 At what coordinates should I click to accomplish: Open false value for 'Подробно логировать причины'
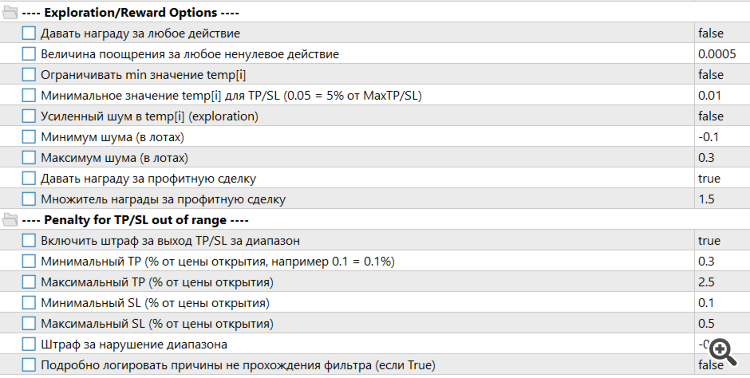(x=722, y=365)
